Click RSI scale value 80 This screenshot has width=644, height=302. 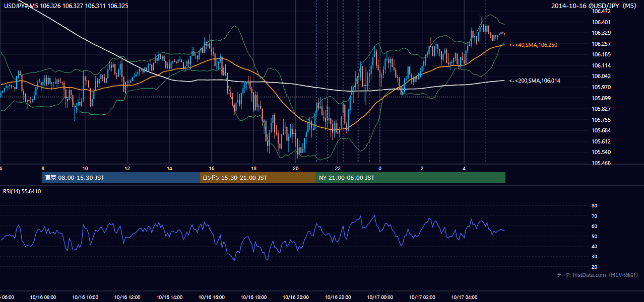click(594, 206)
